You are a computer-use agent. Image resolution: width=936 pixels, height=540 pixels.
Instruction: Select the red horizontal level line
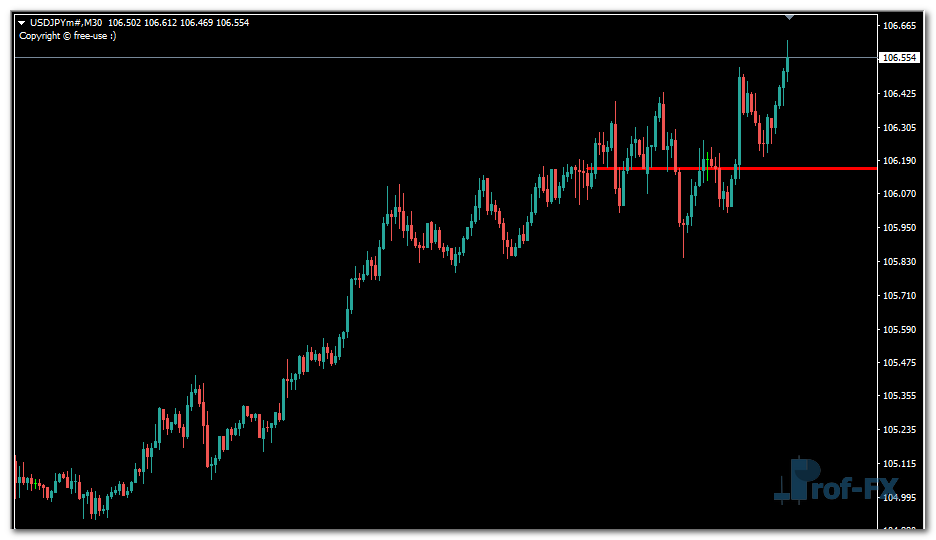tap(800, 168)
